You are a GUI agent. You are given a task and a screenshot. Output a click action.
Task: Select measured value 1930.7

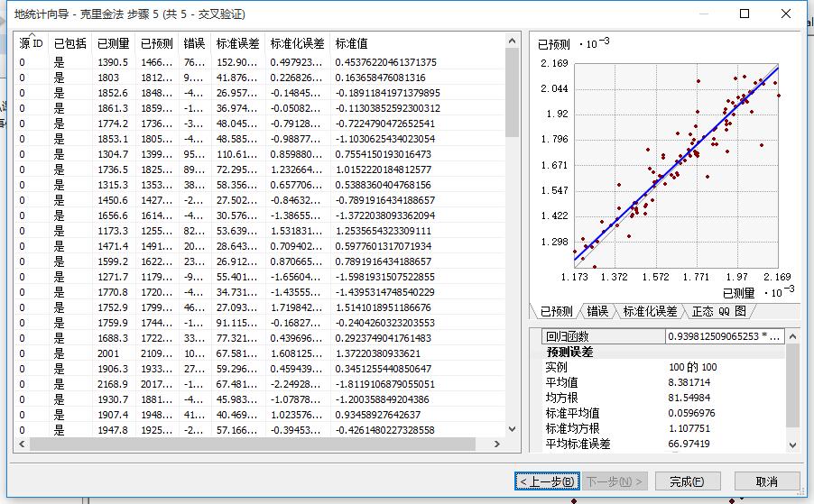(x=113, y=399)
